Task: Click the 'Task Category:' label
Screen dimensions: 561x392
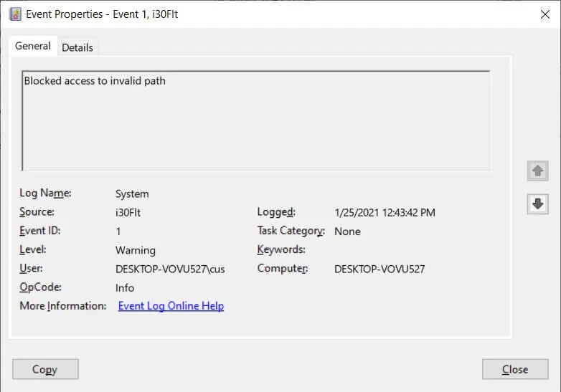Action: coord(291,231)
